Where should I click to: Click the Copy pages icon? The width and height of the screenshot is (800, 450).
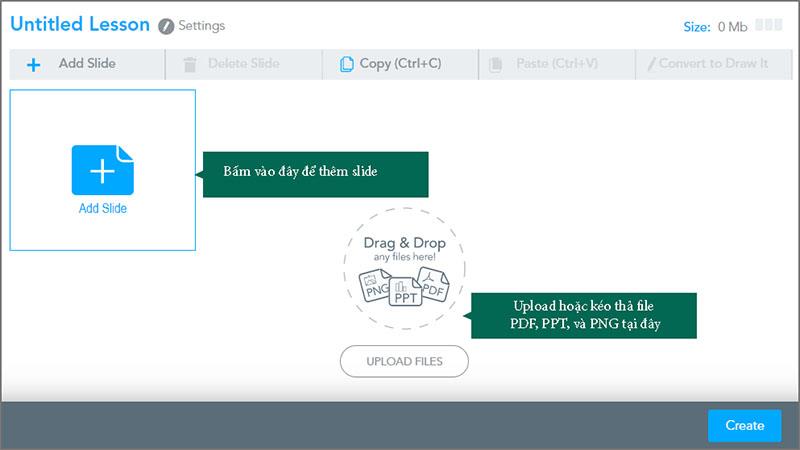pos(346,64)
